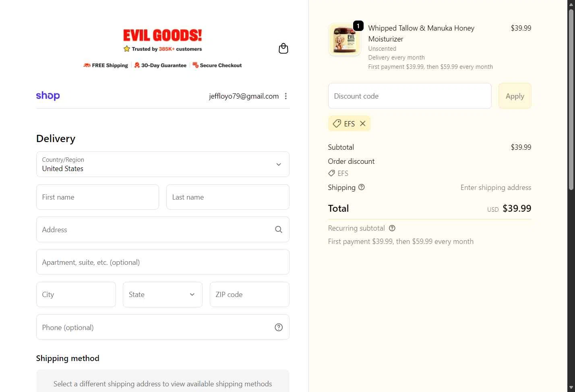Focus the Discount code field
The height and width of the screenshot is (392, 575).
[x=410, y=96]
